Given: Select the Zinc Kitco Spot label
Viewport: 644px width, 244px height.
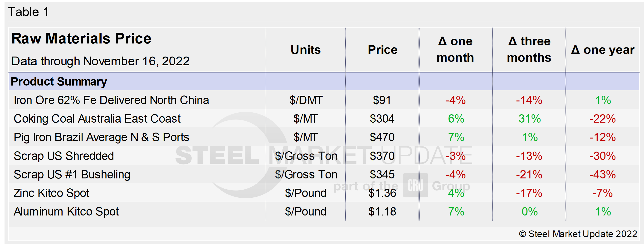Looking at the screenshot, I should 52,193.
